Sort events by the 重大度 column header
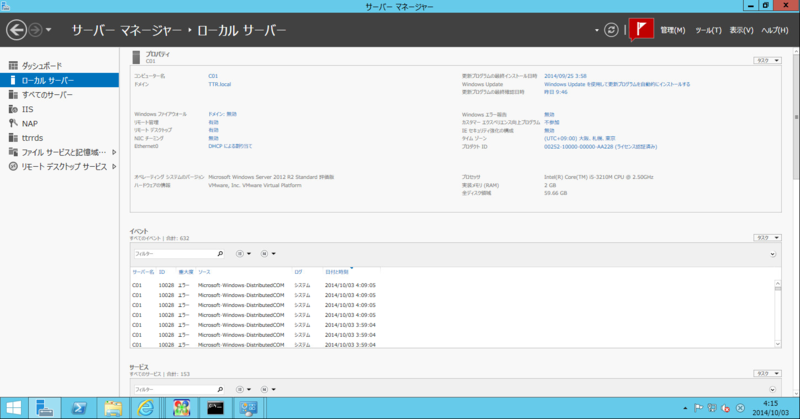 click(x=186, y=272)
